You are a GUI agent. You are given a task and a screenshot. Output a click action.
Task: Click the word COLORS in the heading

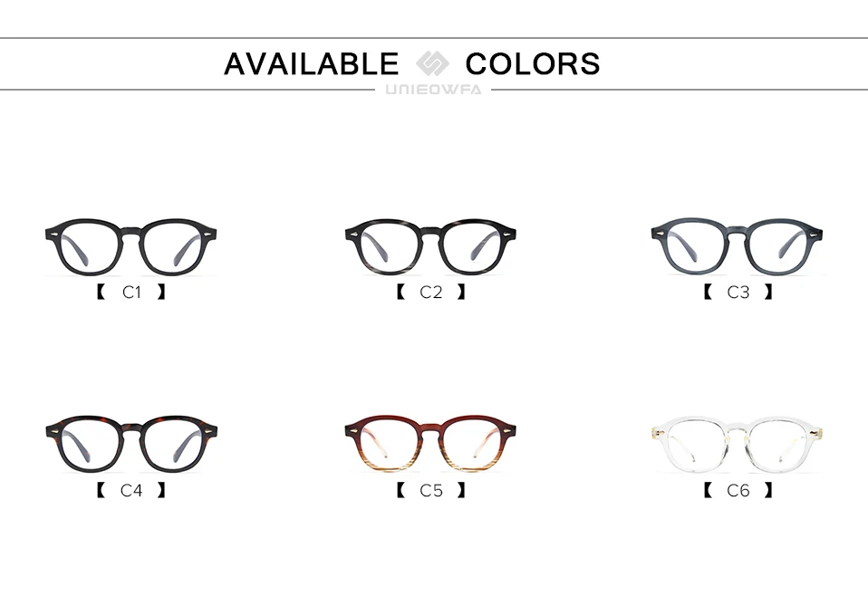533,63
